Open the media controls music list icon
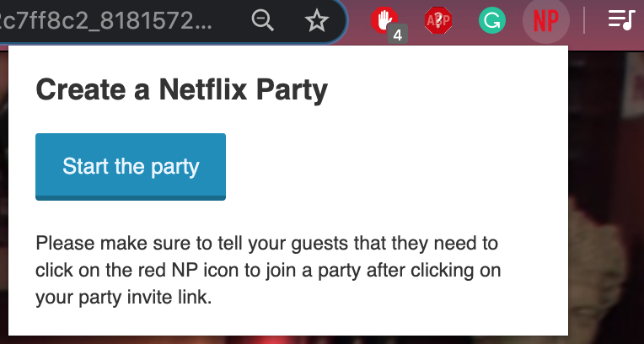 tap(621, 20)
